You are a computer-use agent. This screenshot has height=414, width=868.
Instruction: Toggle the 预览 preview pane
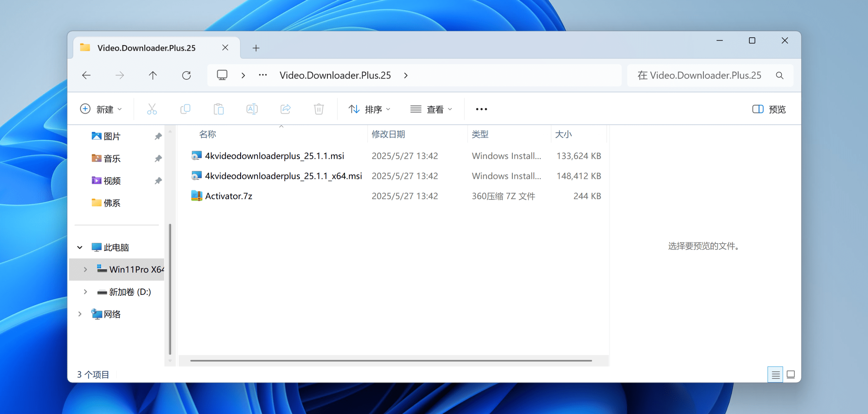click(x=769, y=109)
